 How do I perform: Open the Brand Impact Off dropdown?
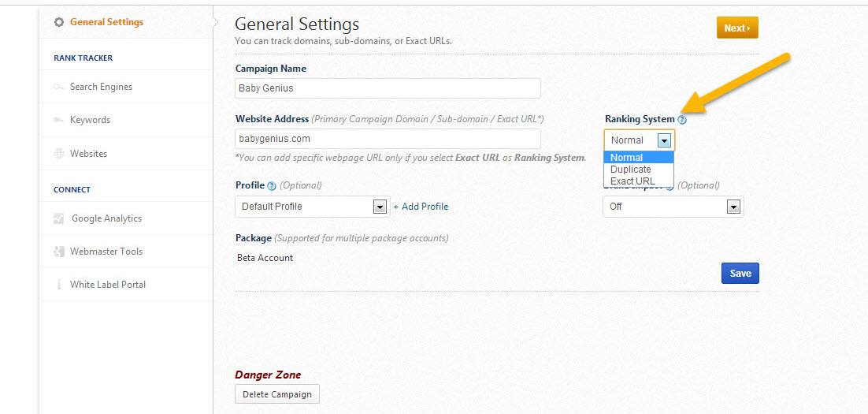[673, 207]
